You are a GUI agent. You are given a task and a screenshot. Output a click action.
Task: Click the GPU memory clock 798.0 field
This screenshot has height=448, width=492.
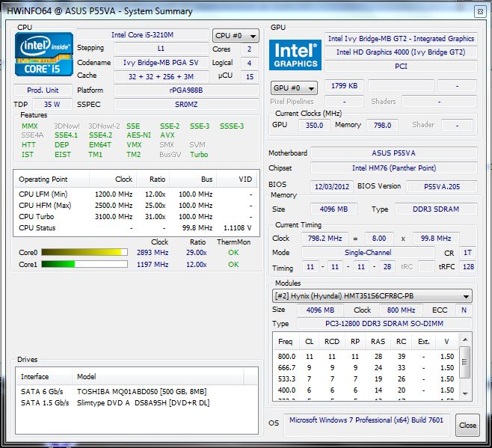pyautogui.click(x=382, y=125)
